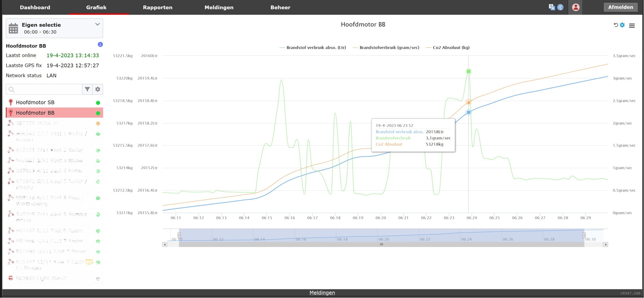Toggle Brandstof verbruik abso. (Ltr) legend series
The height and width of the screenshot is (298, 644).
pyautogui.click(x=316, y=48)
